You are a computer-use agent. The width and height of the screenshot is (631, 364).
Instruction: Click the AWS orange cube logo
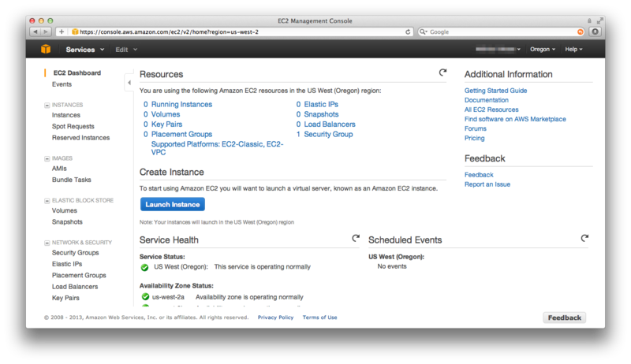(x=46, y=49)
